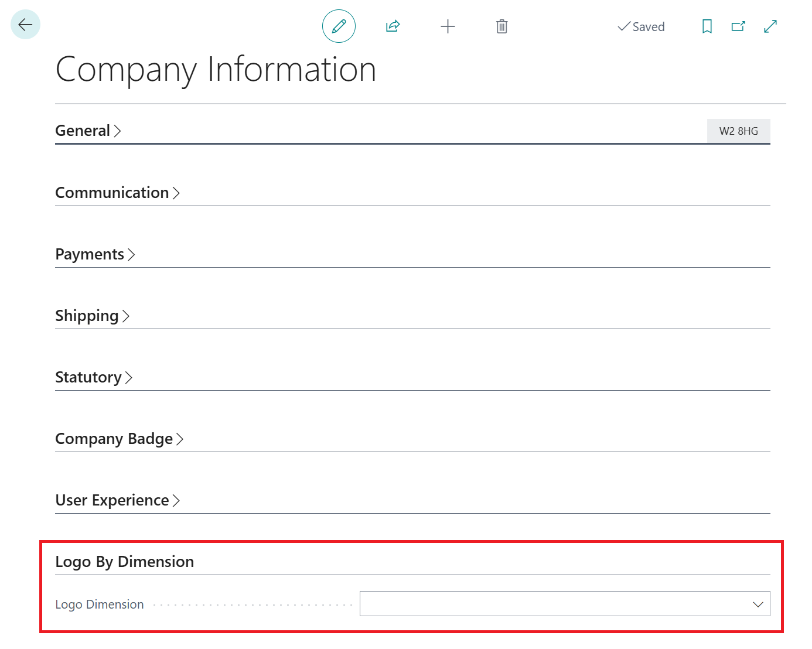Click the Company Information page title

[x=216, y=70]
